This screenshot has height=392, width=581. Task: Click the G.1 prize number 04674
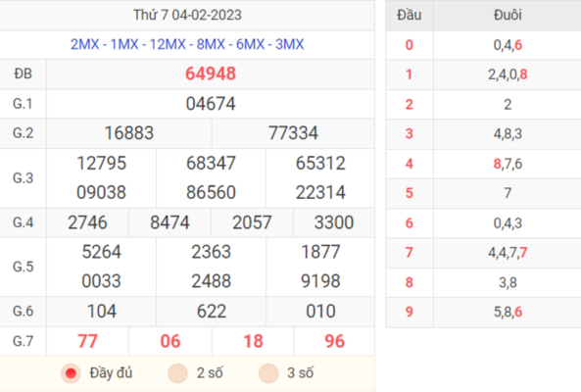[211, 104]
